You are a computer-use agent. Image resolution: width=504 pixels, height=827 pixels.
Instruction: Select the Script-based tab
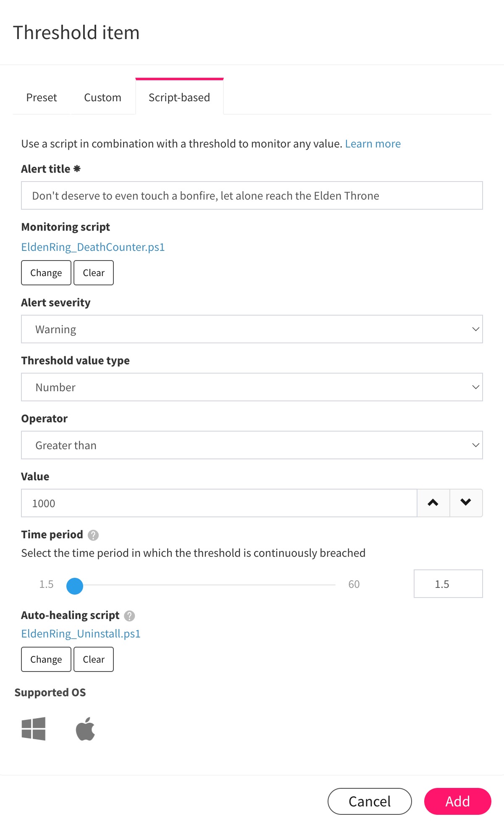[x=179, y=97]
